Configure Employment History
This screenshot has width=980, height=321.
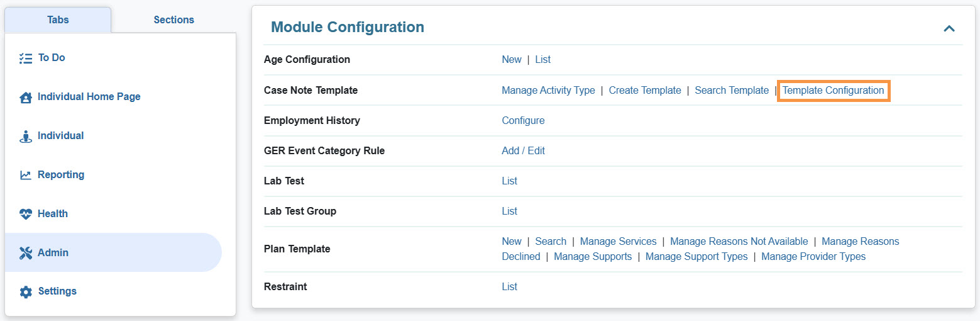pos(523,120)
